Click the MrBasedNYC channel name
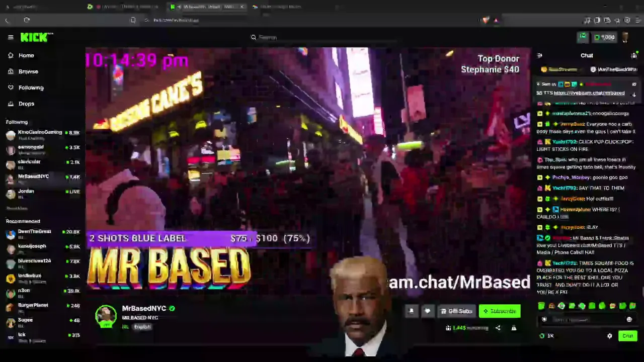The image size is (644, 362). click(144, 308)
